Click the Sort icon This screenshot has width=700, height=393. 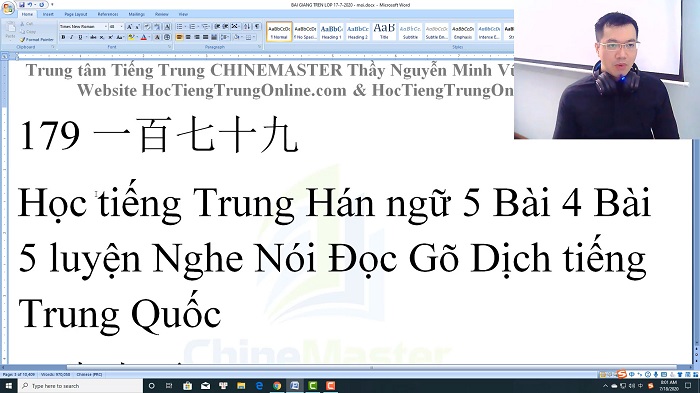tap(247, 27)
